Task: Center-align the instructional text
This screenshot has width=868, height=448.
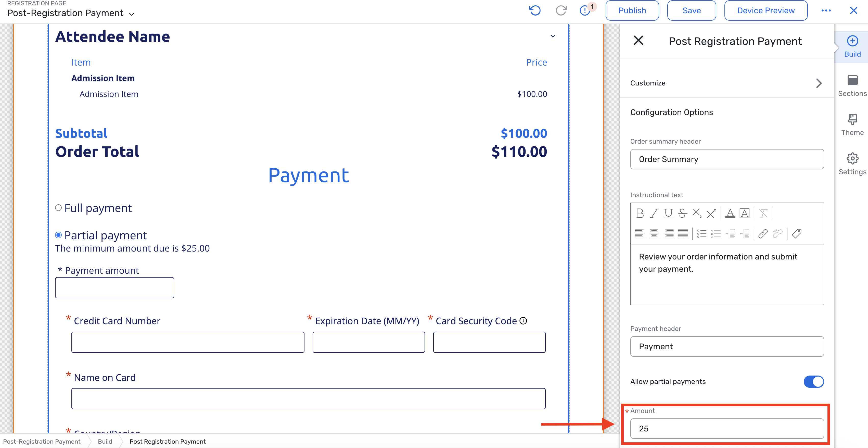Action: pos(654,234)
